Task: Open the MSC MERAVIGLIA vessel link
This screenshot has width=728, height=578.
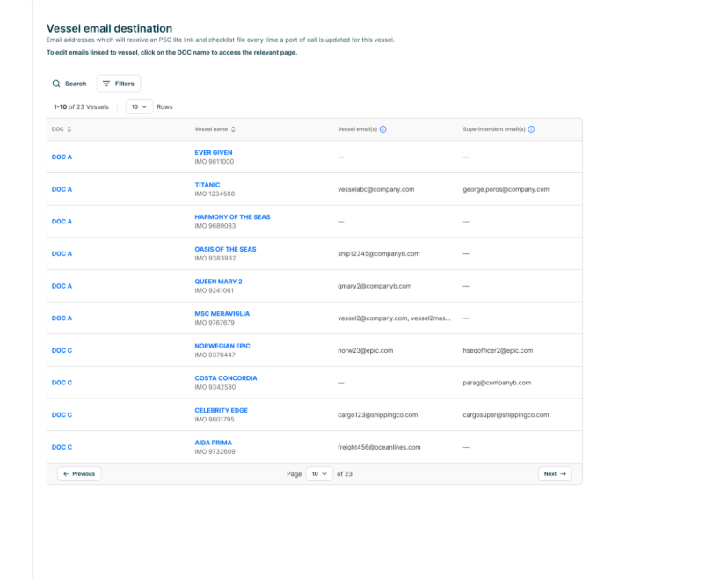Action: (222, 313)
